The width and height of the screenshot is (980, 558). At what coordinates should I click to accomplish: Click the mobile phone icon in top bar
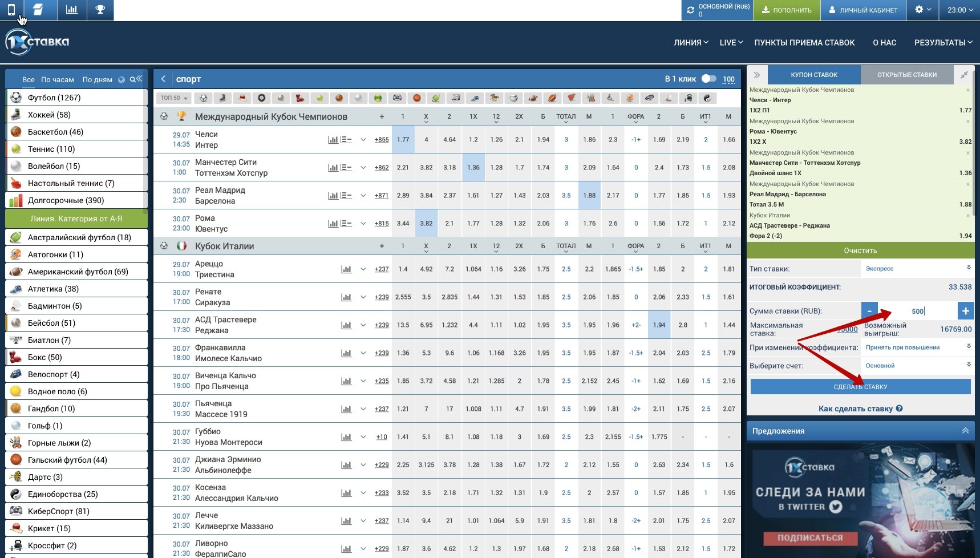(x=11, y=10)
